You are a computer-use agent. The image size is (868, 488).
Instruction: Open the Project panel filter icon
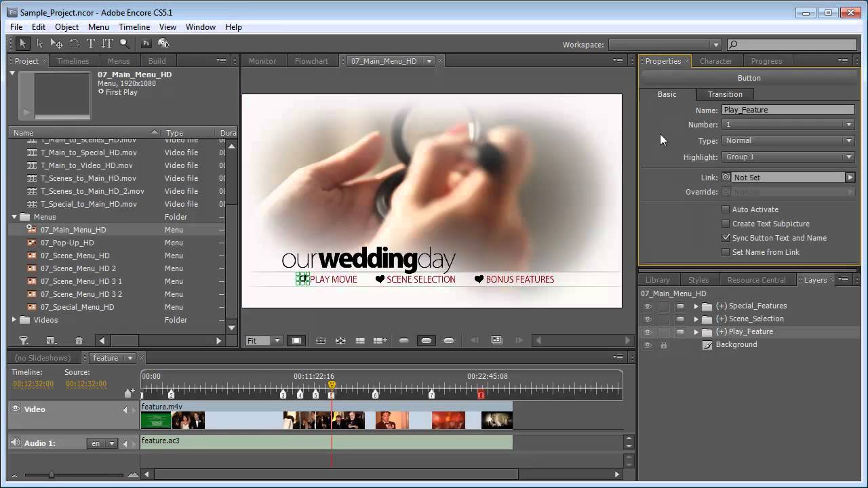23,341
